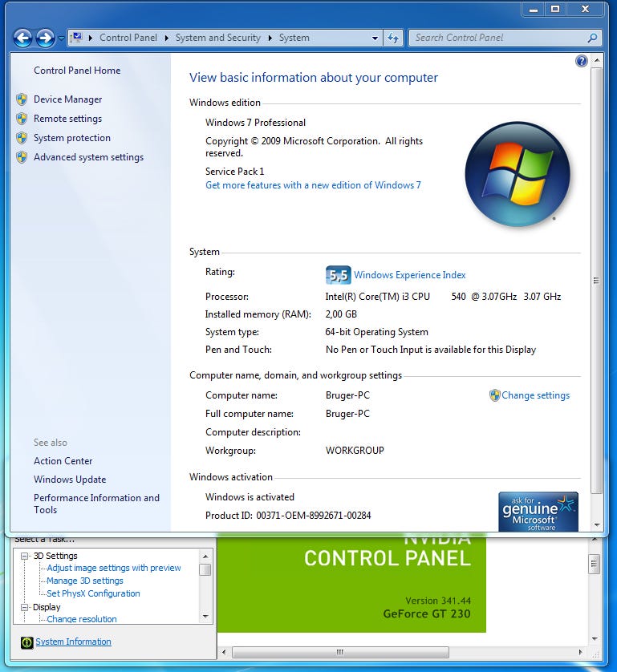
Task: Expand arrow after System and Security breadcrumb
Action: coord(270,38)
